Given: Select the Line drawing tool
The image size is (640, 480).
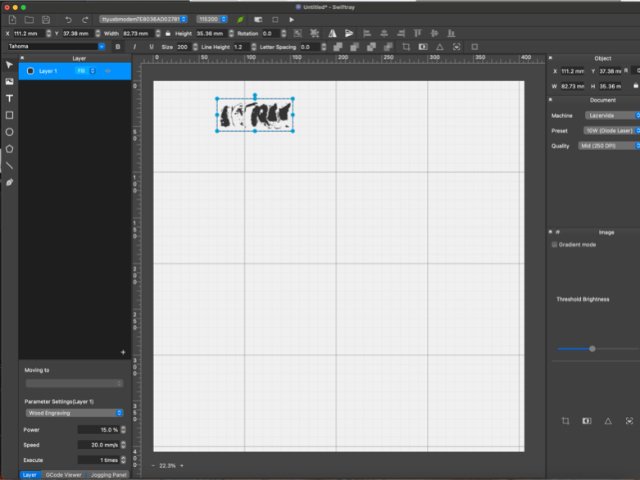Looking at the screenshot, I should (9, 165).
